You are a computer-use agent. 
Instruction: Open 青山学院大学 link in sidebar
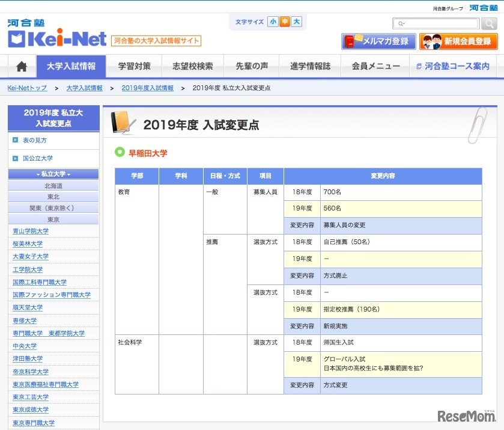[x=31, y=231]
